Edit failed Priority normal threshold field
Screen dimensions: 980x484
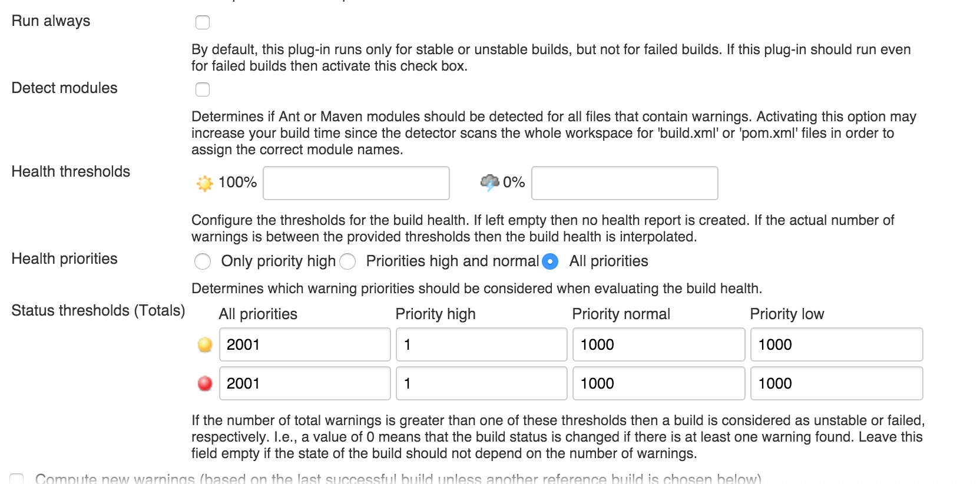[658, 383]
